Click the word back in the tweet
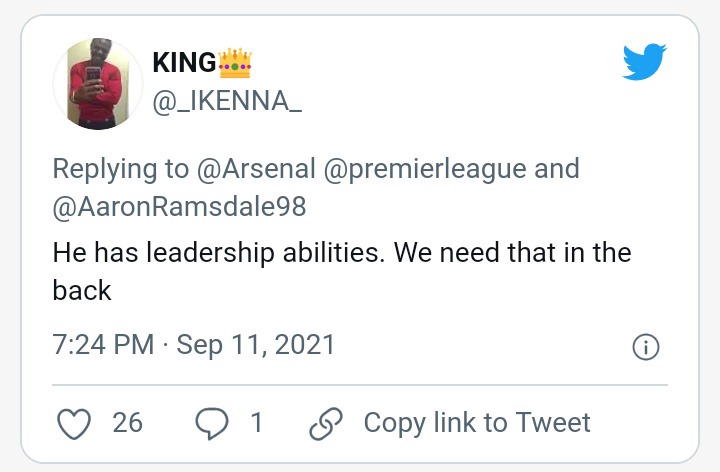Viewport: 720px width, 472px height. click(82, 290)
